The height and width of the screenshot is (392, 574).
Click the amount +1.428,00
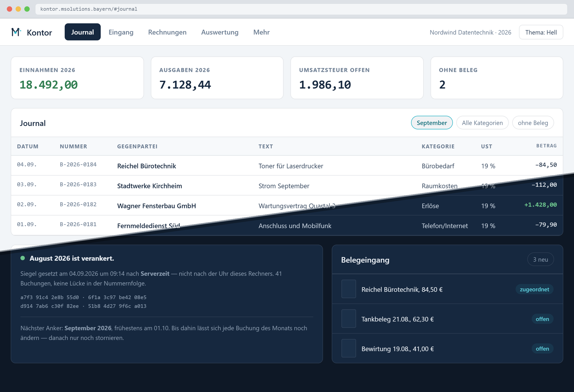click(x=540, y=205)
